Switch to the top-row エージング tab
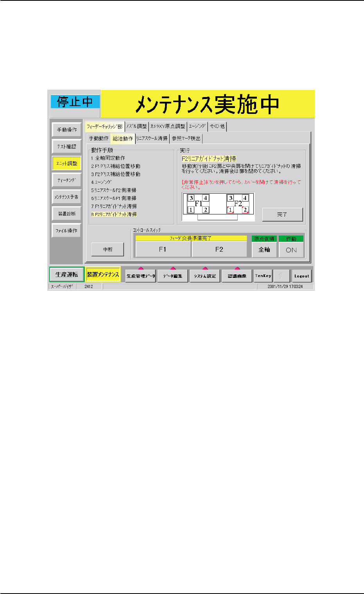Screen dimensions: 364x594 [x=197, y=126]
